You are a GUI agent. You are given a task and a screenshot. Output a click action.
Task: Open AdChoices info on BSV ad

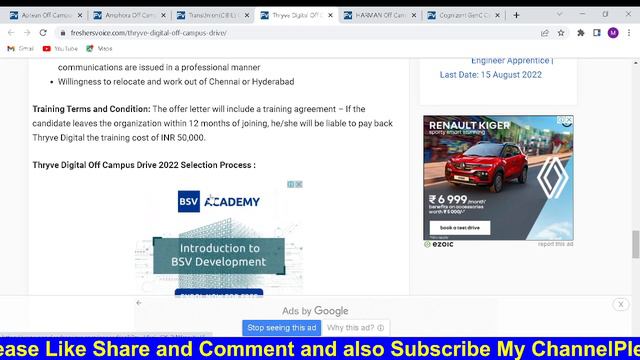pos(291,184)
